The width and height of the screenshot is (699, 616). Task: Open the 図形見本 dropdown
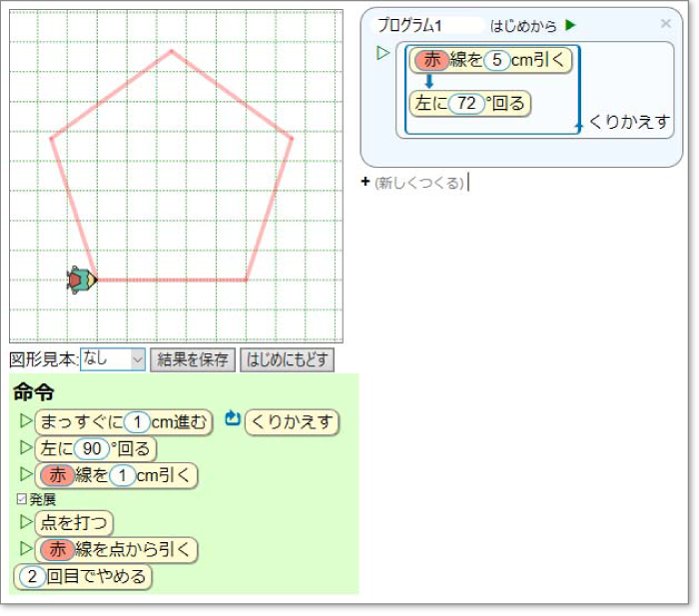coord(113,359)
